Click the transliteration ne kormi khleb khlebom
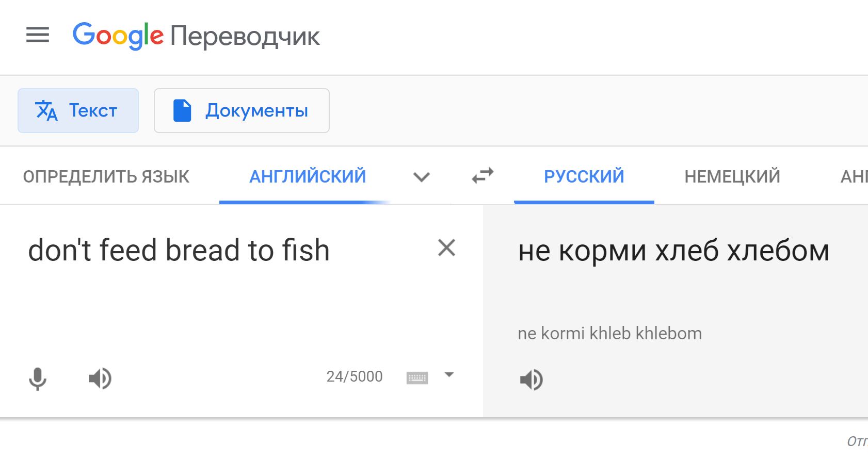The height and width of the screenshot is (461, 868). pyautogui.click(x=609, y=334)
